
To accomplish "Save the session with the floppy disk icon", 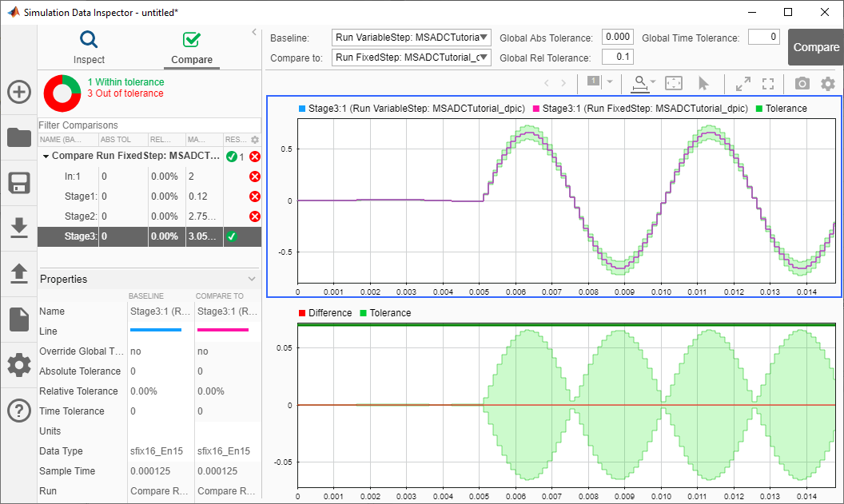I will [x=18, y=183].
